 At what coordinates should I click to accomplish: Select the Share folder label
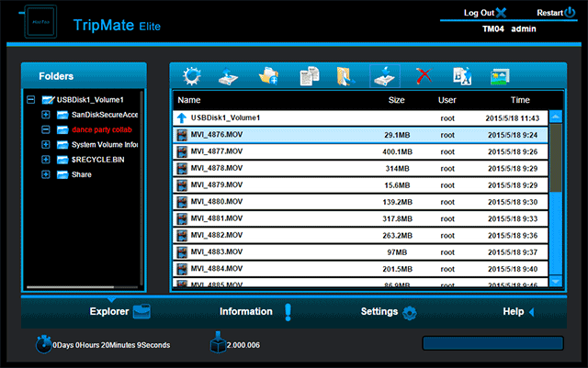(x=82, y=174)
